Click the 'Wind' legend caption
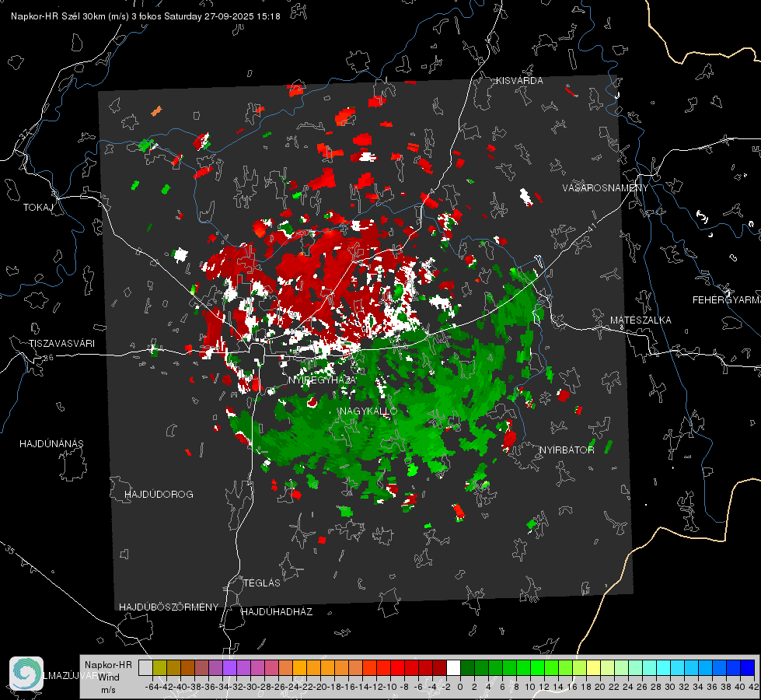761x700 pixels. pos(109,677)
